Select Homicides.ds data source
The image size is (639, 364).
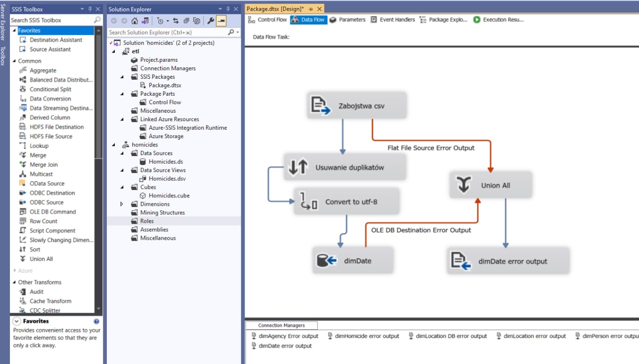[166, 162]
